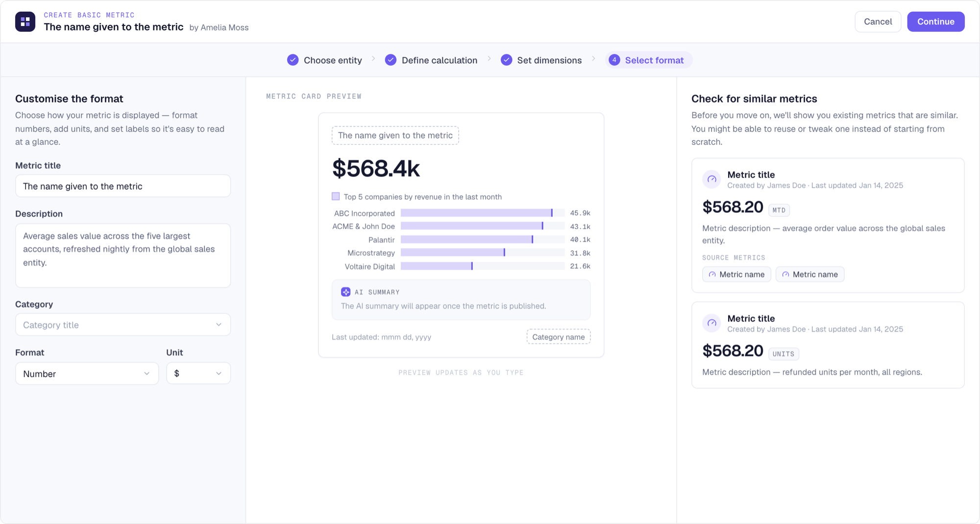The image size is (980, 524).
Task: Click the gauge icon on second similar metric
Action: coord(711,323)
